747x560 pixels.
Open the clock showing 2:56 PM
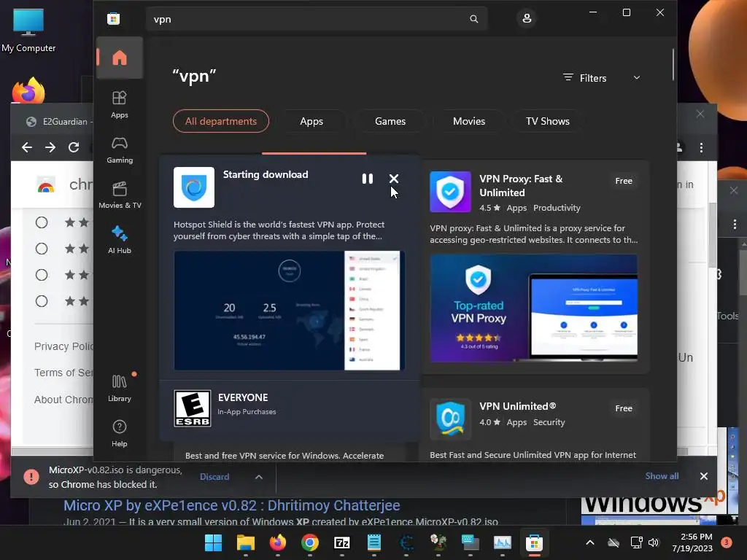692,542
